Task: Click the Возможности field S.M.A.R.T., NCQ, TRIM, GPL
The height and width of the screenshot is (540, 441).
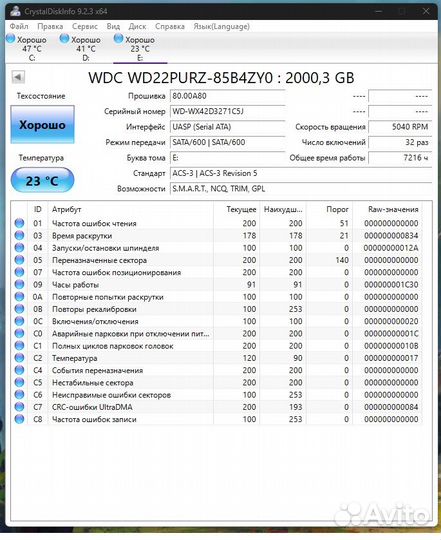Action: (301, 189)
